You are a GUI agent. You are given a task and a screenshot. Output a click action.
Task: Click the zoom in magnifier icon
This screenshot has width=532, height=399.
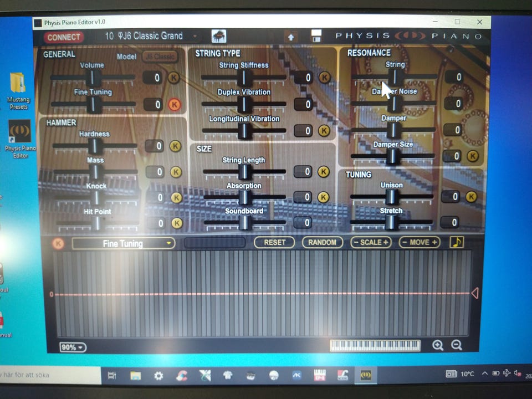coord(438,345)
